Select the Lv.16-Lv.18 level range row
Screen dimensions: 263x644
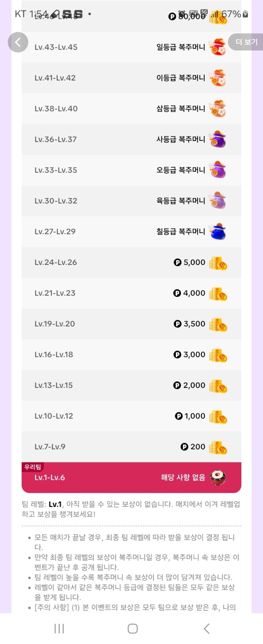click(x=131, y=355)
